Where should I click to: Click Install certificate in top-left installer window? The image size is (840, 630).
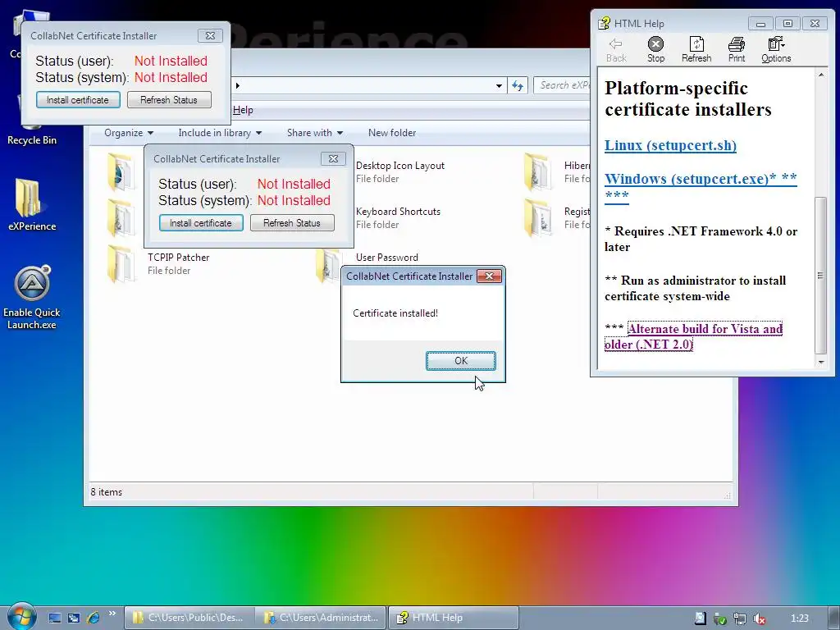pos(78,100)
